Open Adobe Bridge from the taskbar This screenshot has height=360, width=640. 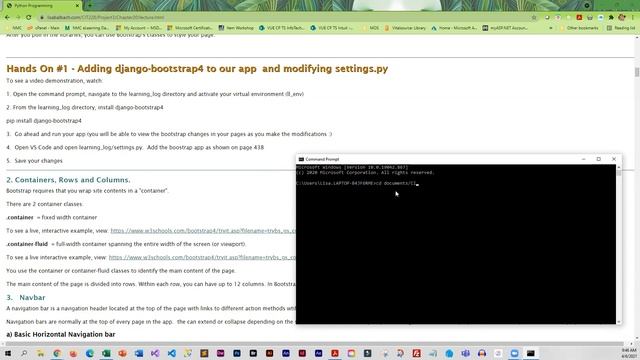253,353
